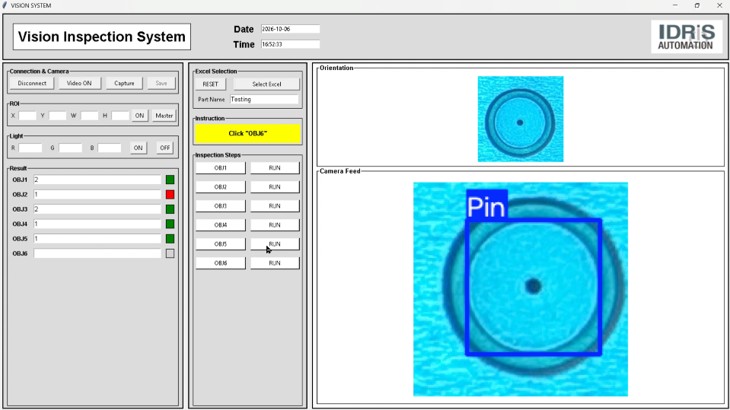Run the OBJ4 inspection
The width and height of the screenshot is (730, 410).
[275, 225]
